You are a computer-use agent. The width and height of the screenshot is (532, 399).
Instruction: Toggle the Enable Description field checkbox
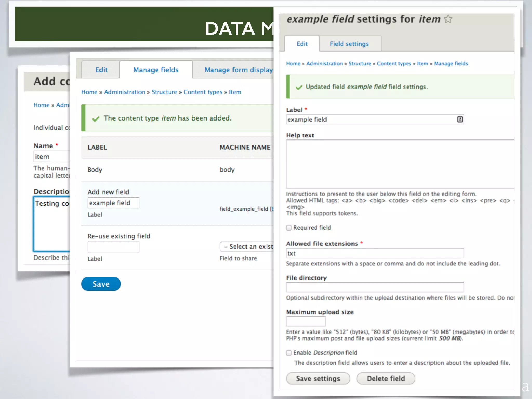[x=289, y=353]
